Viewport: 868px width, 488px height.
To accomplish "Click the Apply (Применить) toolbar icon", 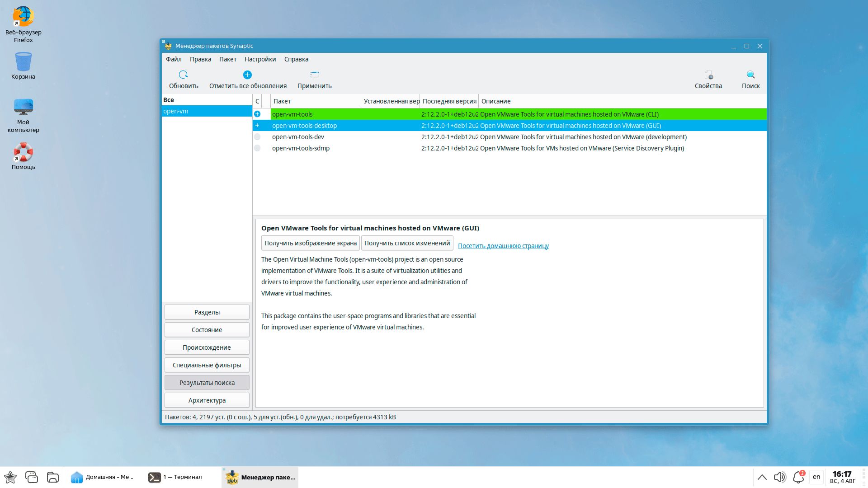I will point(315,75).
